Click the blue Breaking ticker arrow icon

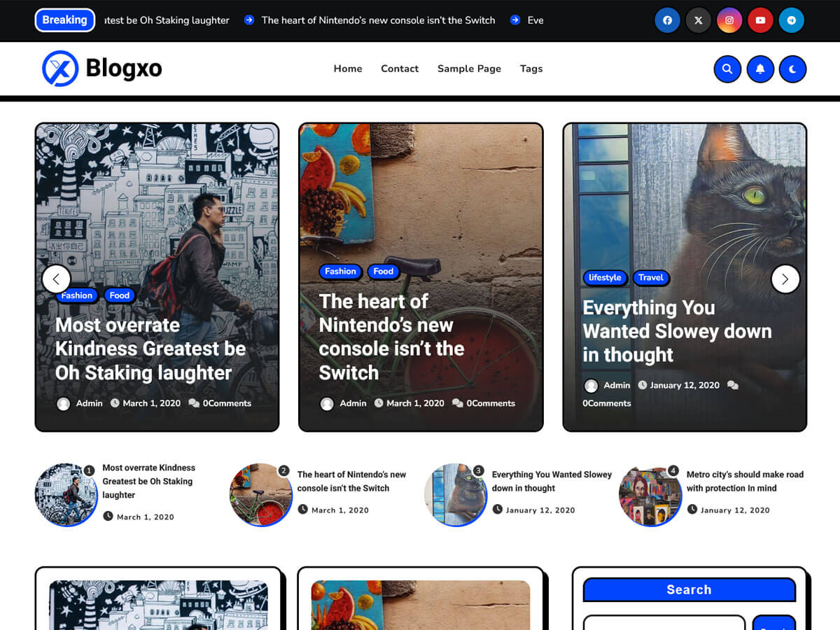pyautogui.click(x=249, y=20)
